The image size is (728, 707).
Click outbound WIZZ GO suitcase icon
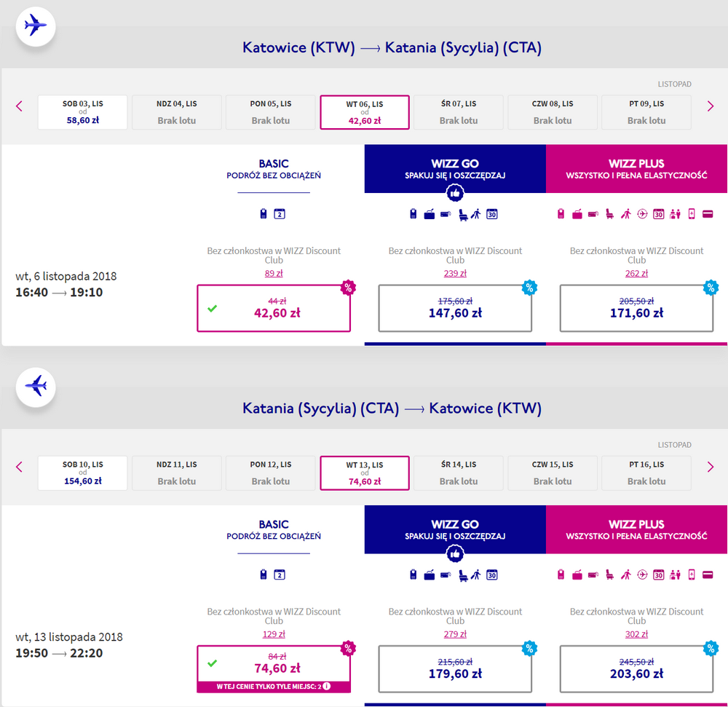(x=430, y=214)
